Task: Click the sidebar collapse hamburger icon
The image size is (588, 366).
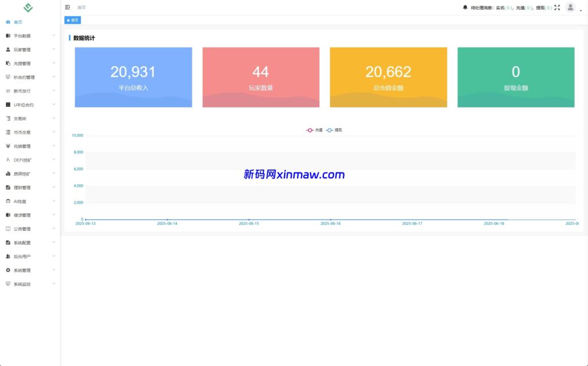Action: [x=68, y=7]
